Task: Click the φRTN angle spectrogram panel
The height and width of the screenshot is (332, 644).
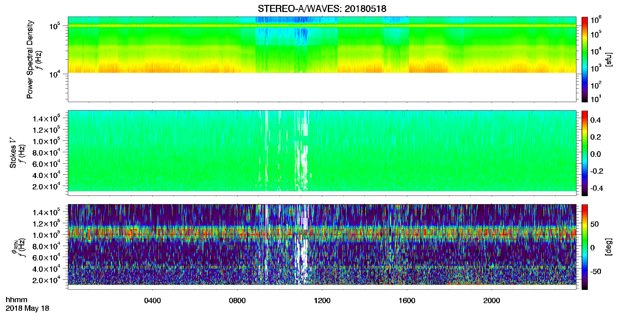Action: coord(322,247)
